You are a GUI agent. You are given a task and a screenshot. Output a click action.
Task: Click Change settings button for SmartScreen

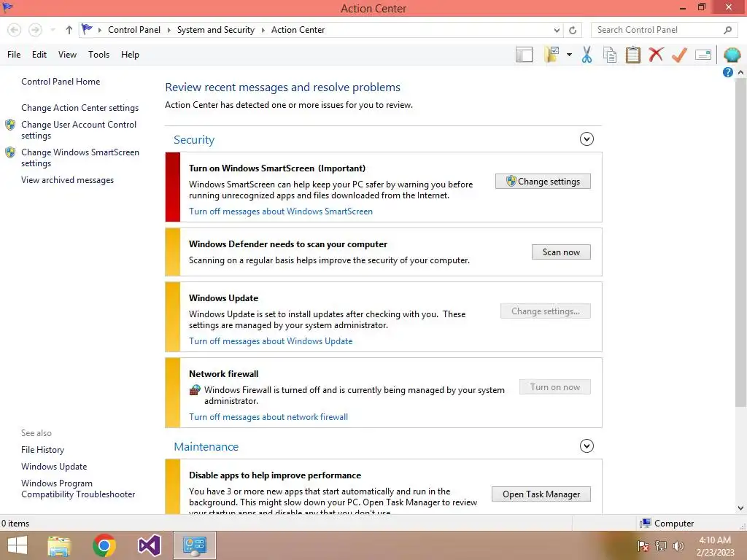(x=543, y=182)
